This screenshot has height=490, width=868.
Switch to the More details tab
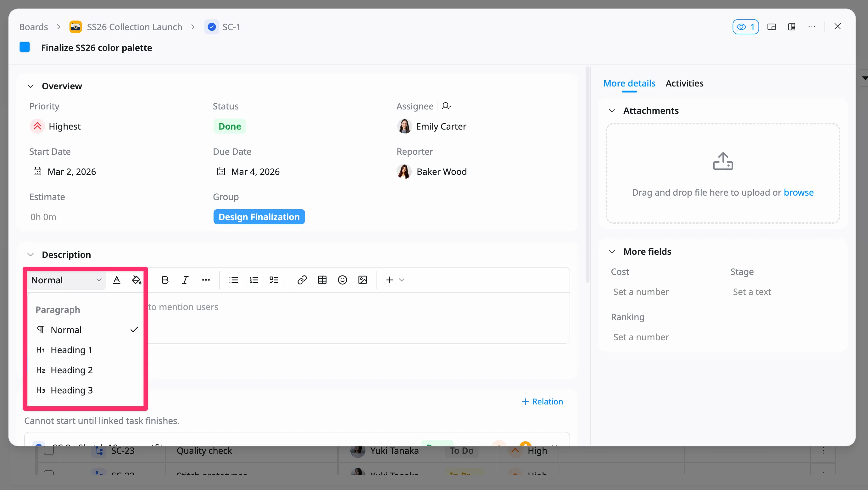629,83
